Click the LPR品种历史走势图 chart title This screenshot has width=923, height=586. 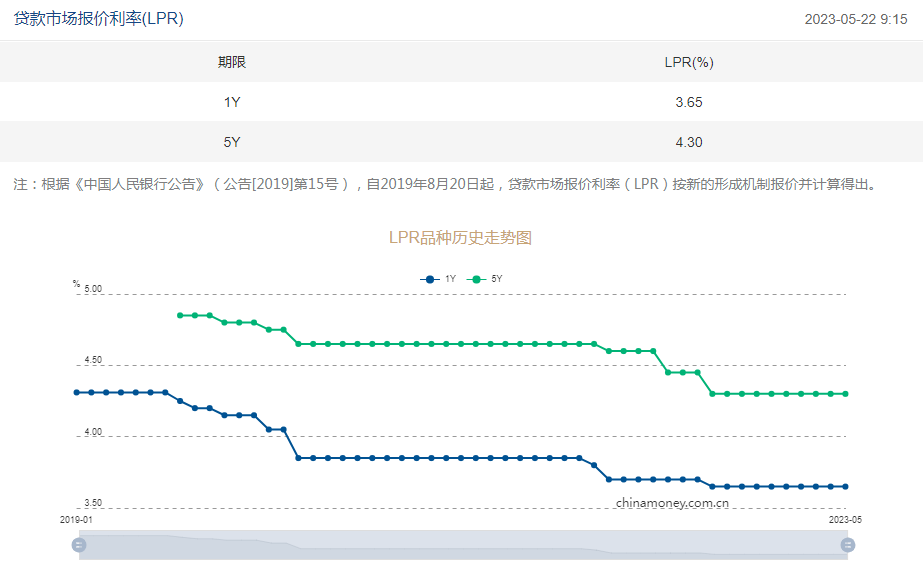tap(460, 238)
